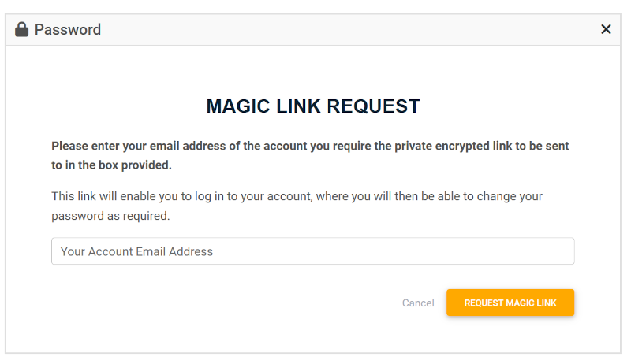Cancel the magic link request

418,303
